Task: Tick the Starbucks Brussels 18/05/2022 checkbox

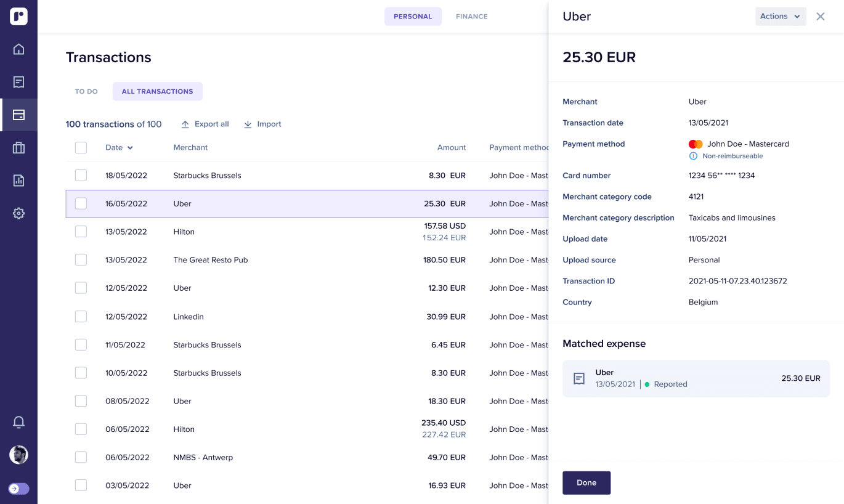Action: [x=81, y=176]
